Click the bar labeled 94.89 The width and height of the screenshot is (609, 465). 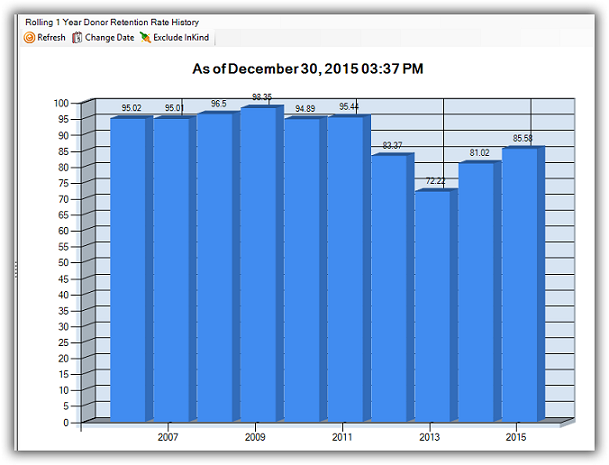(x=302, y=270)
